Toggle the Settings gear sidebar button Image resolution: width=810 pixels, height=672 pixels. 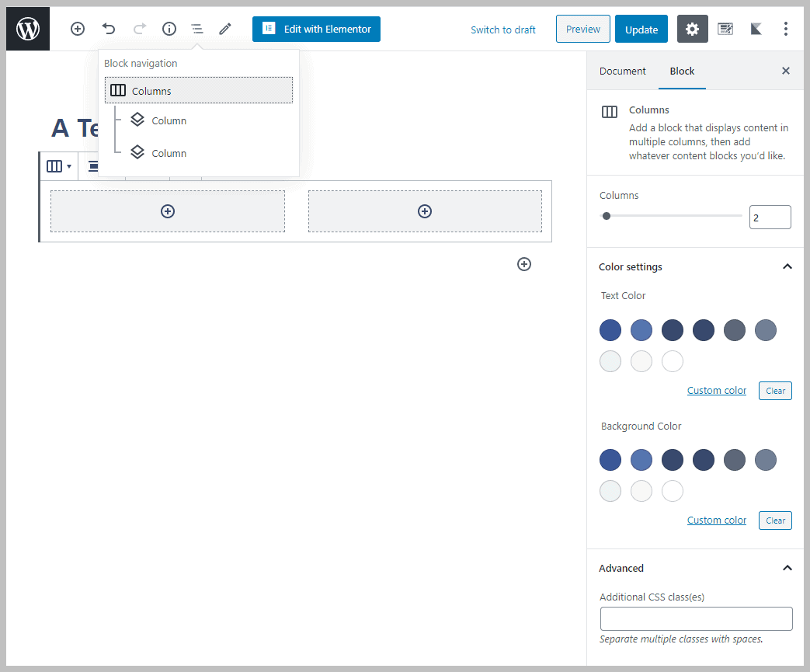[x=692, y=30]
